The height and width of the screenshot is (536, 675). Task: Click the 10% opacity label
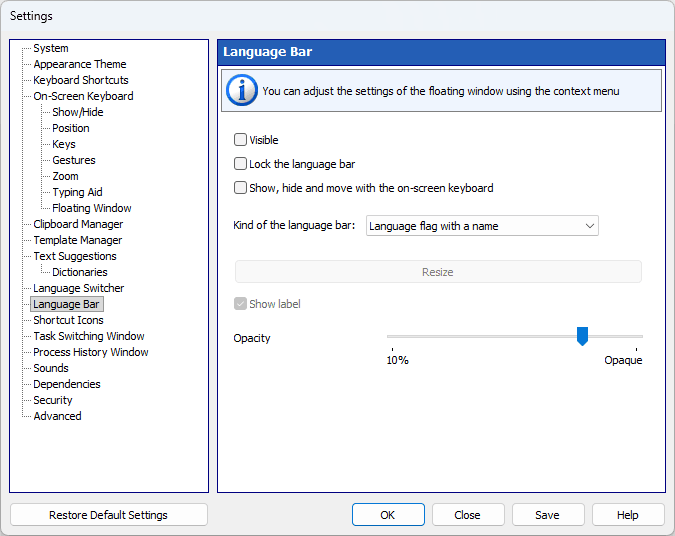(397, 360)
